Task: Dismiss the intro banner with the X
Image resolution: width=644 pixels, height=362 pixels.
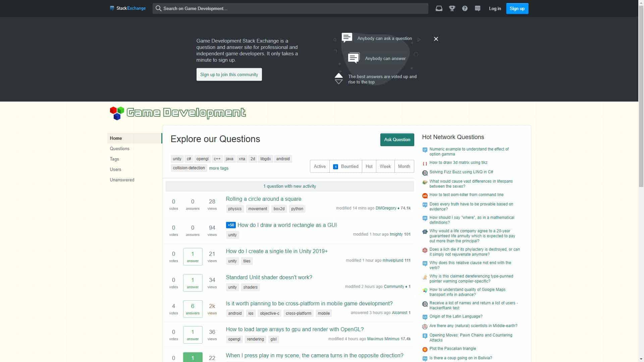Action: coord(436,39)
